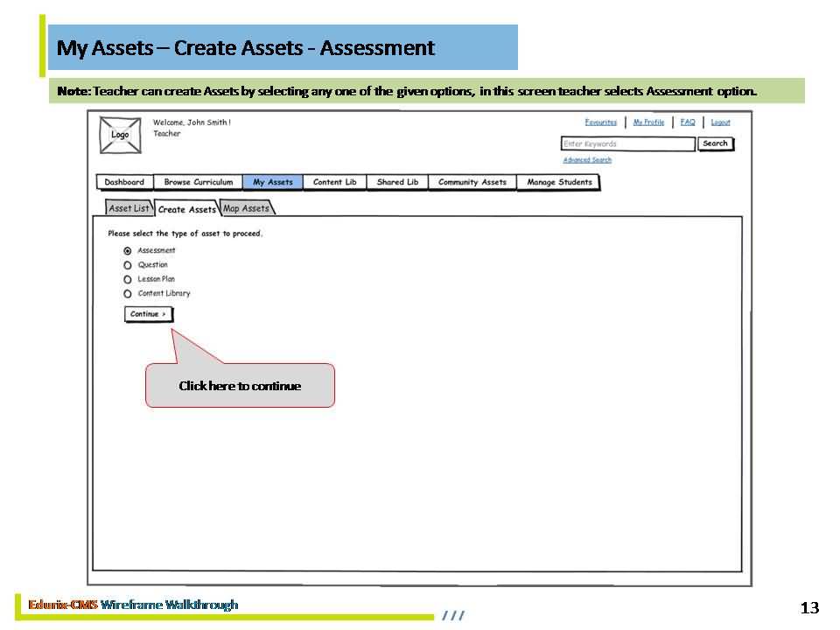Focus the Enter Keywords search field
This screenshot has width=840, height=630.
point(627,144)
